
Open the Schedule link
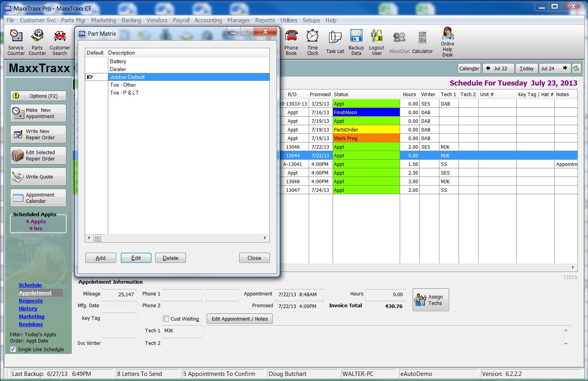click(30, 285)
